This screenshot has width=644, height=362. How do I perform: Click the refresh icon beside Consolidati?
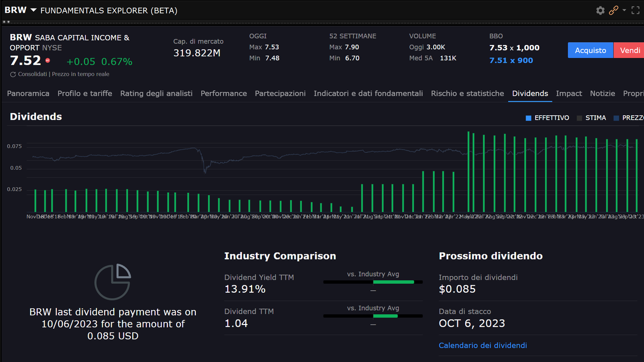13,74
